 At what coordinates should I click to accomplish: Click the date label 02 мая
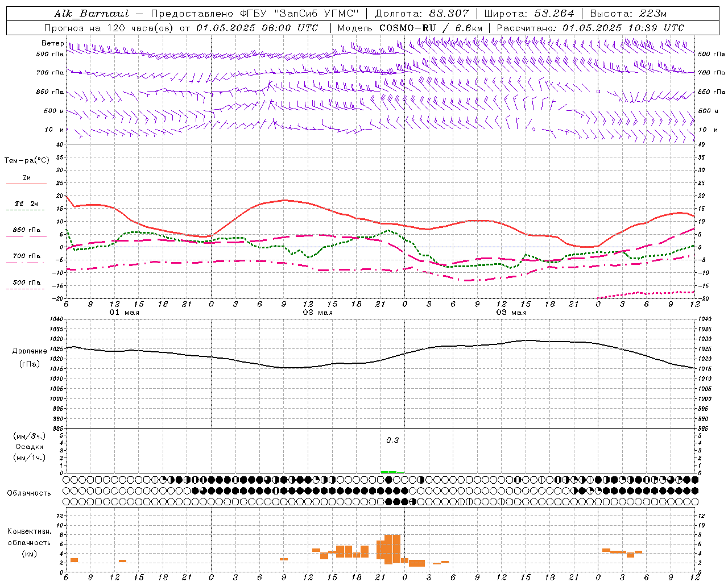click(x=318, y=313)
